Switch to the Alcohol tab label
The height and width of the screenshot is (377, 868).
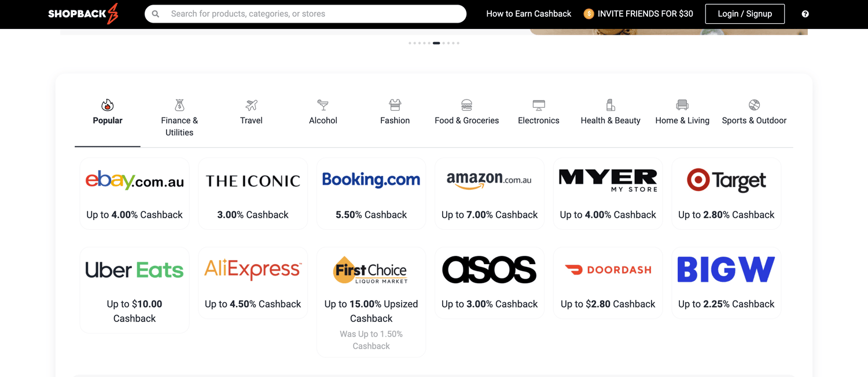323,120
